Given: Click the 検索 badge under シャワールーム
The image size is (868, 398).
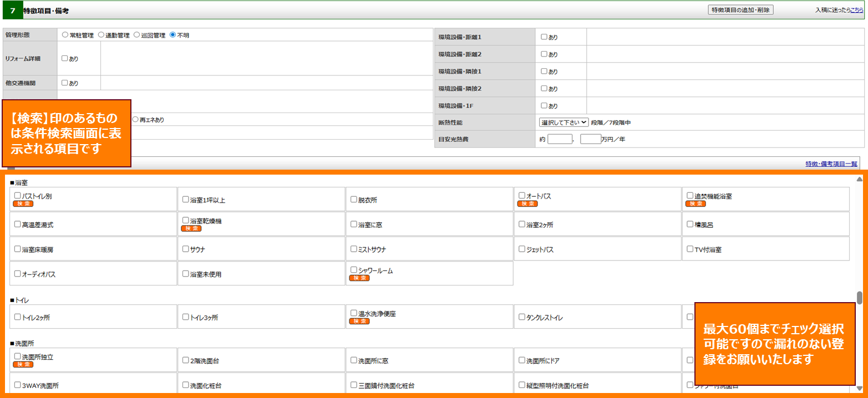Looking at the screenshot, I should coord(359,278).
